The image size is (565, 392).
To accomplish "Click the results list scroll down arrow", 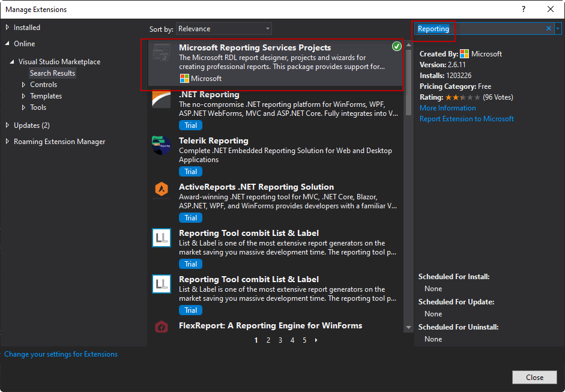I will point(409,328).
